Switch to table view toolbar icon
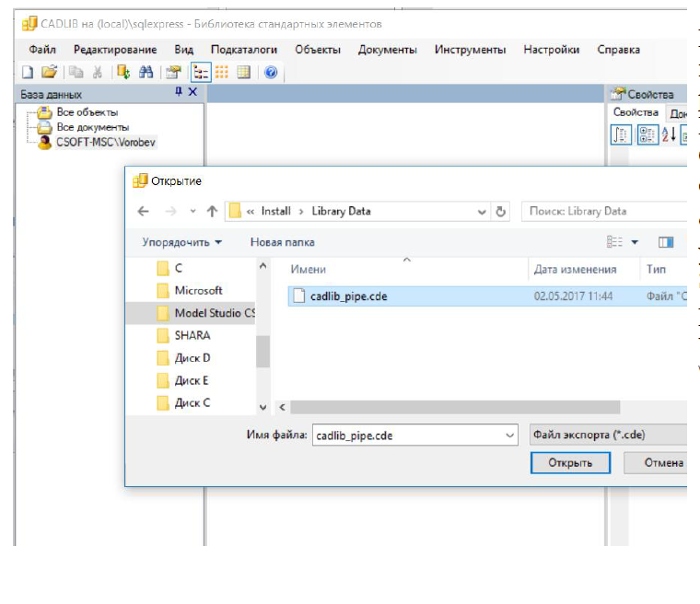 pos(244,72)
